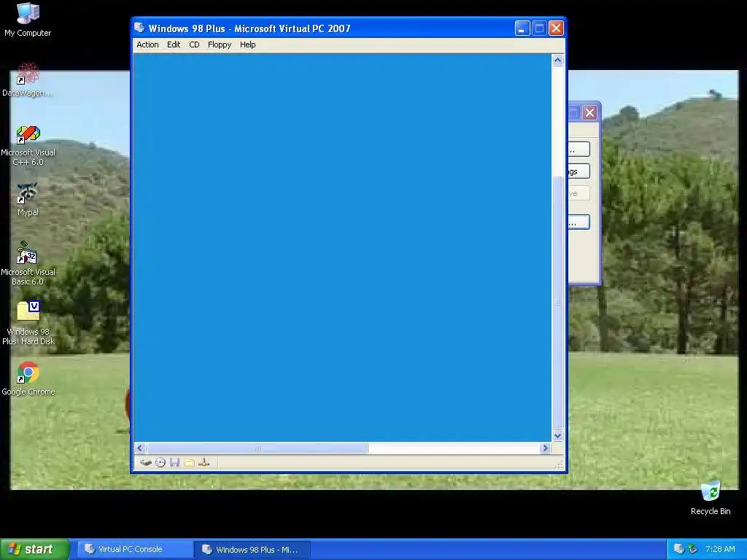Image resolution: width=747 pixels, height=560 pixels.
Task: Click the horizontal scrollbar left arrow
Action: [x=139, y=448]
